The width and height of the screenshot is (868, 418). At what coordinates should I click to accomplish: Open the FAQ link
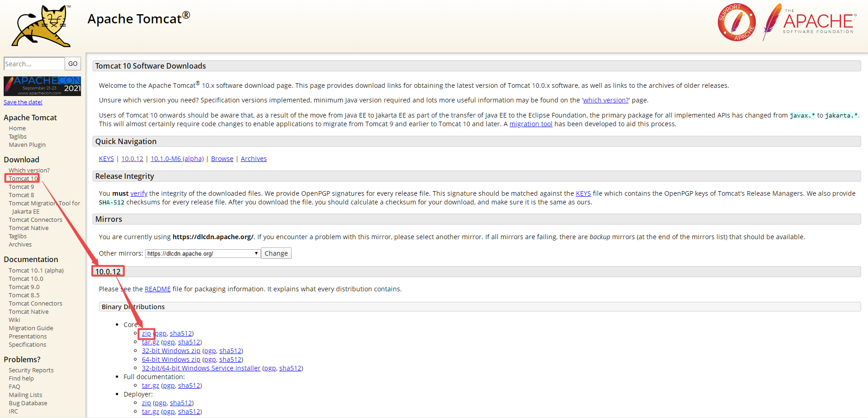pyautogui.click(x=14, y=387)
